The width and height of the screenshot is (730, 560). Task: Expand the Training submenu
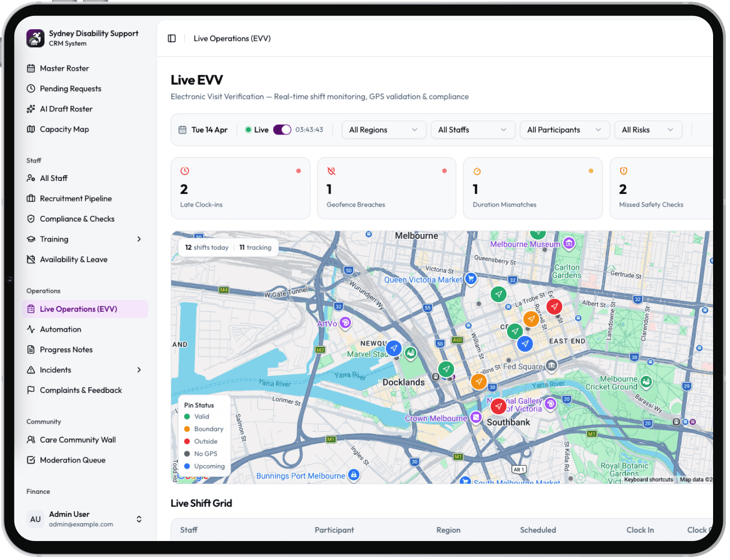point(139,239)
